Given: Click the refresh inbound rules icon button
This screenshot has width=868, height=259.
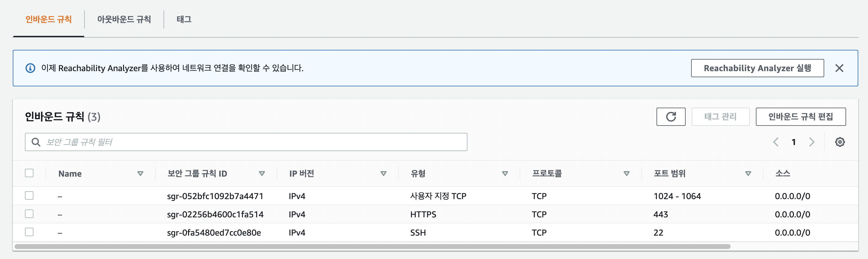Looking at the screenshot, I should pyautogui.click(x=670, y=117).
